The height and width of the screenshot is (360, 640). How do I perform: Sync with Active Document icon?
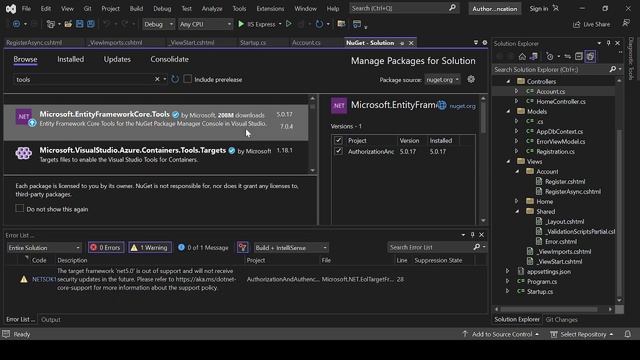567,56
